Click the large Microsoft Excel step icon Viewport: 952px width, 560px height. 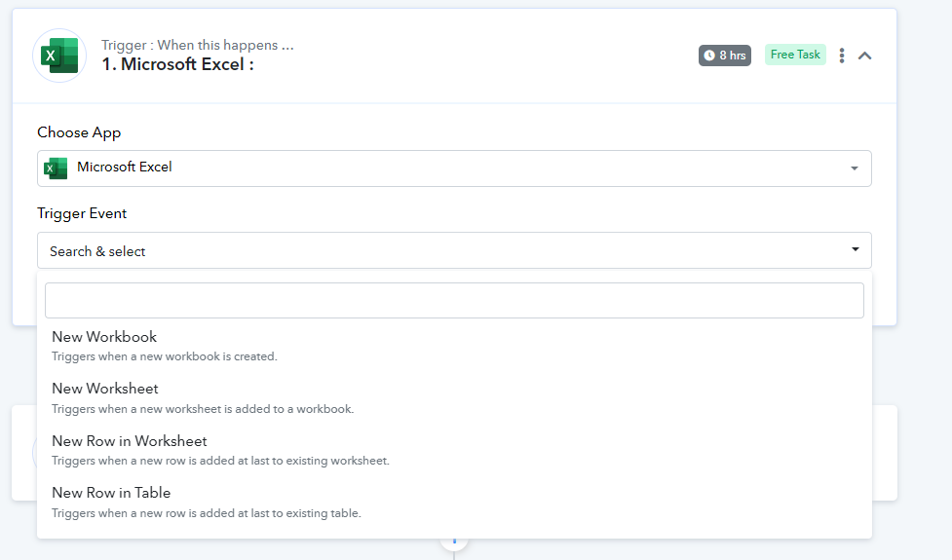[x=59, y=56]
